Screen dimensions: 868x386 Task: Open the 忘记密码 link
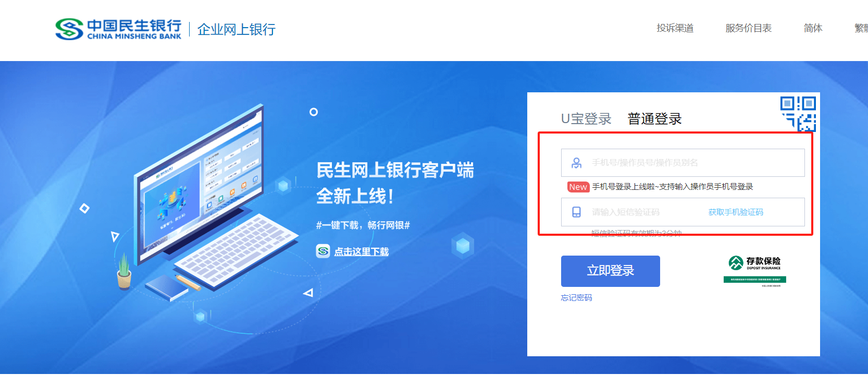coord(576,298)
